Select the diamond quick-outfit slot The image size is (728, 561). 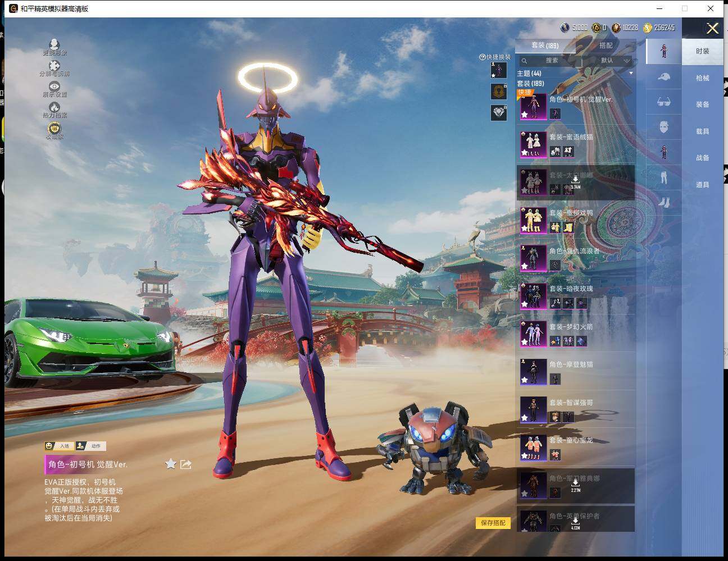(x=498, y=112)
